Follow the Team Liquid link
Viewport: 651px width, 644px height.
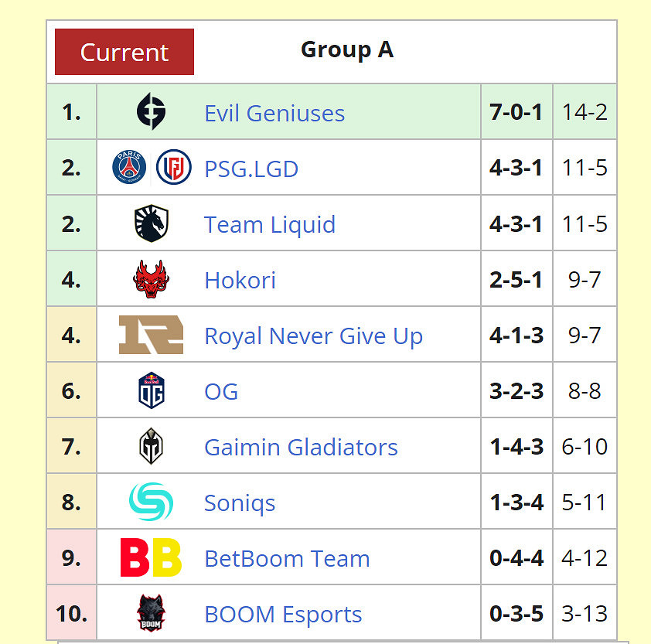tap(270, 224)
